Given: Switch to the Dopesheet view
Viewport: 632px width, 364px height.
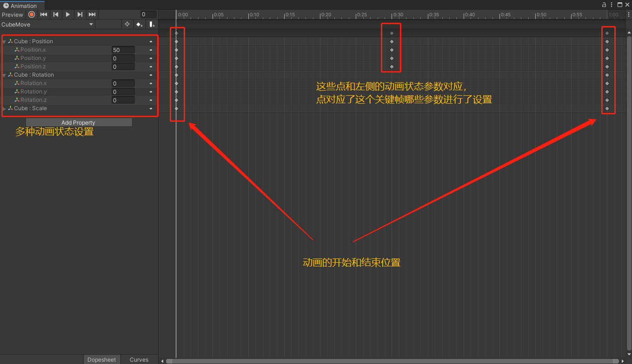Looking at the screenshot, I should tap(102, 359).
